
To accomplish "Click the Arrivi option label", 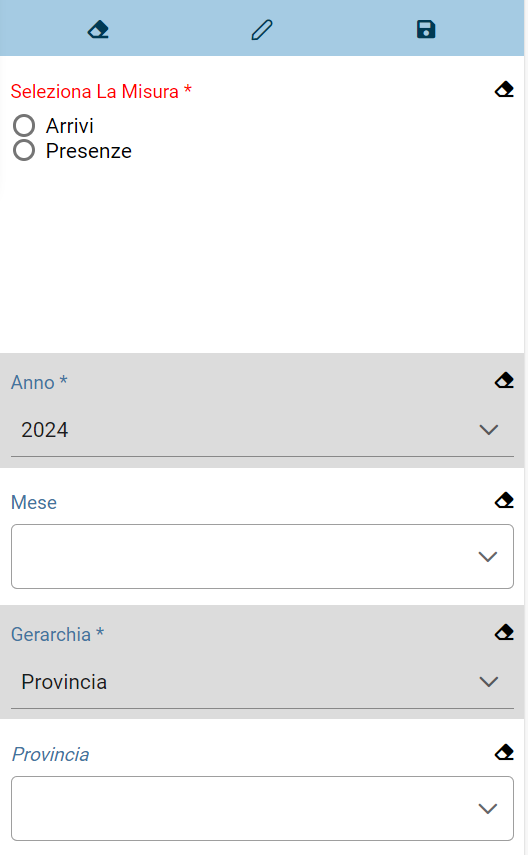I will coord(70,126).
